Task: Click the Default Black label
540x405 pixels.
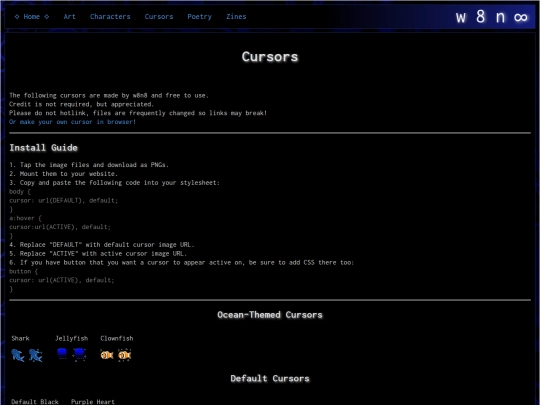Action: click(x=35, y=402)
